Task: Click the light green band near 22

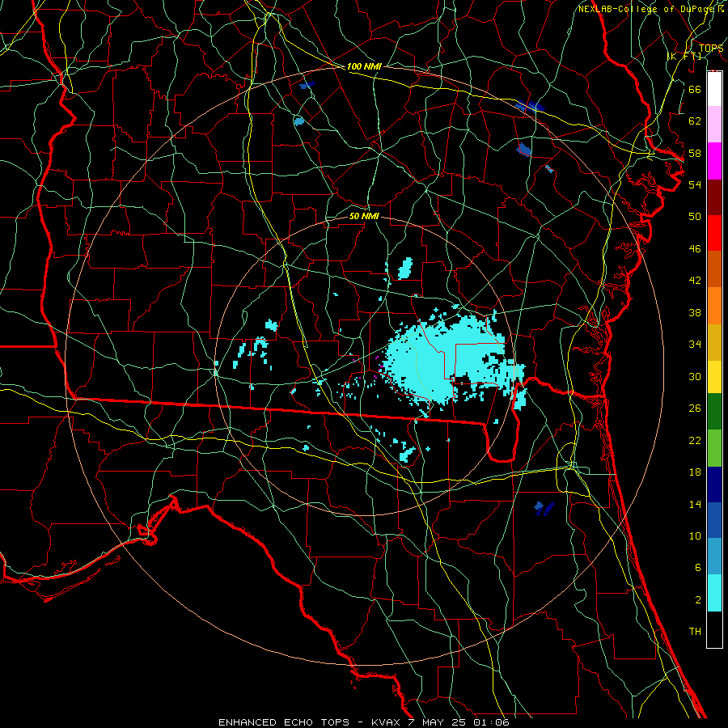Action: 714,447
